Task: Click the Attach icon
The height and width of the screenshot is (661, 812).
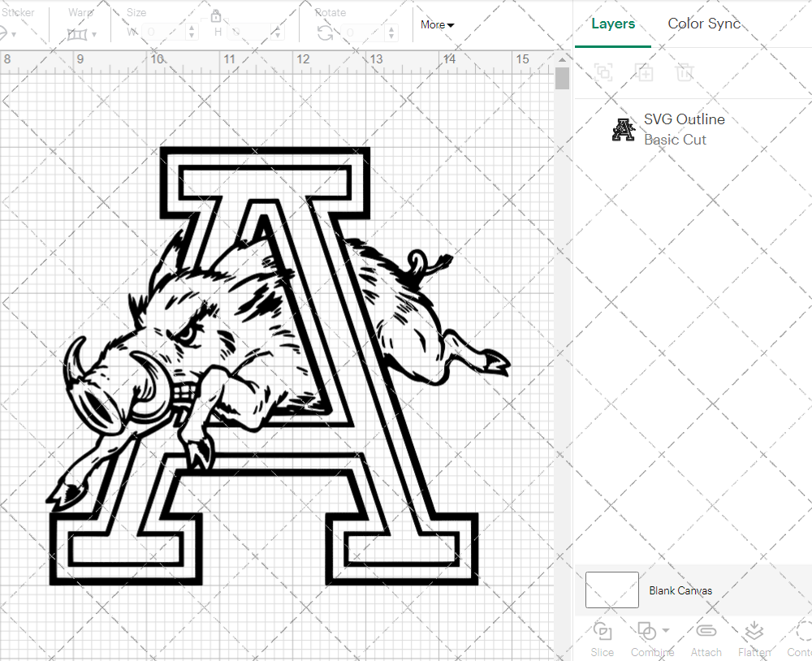Action: point(706,638)
